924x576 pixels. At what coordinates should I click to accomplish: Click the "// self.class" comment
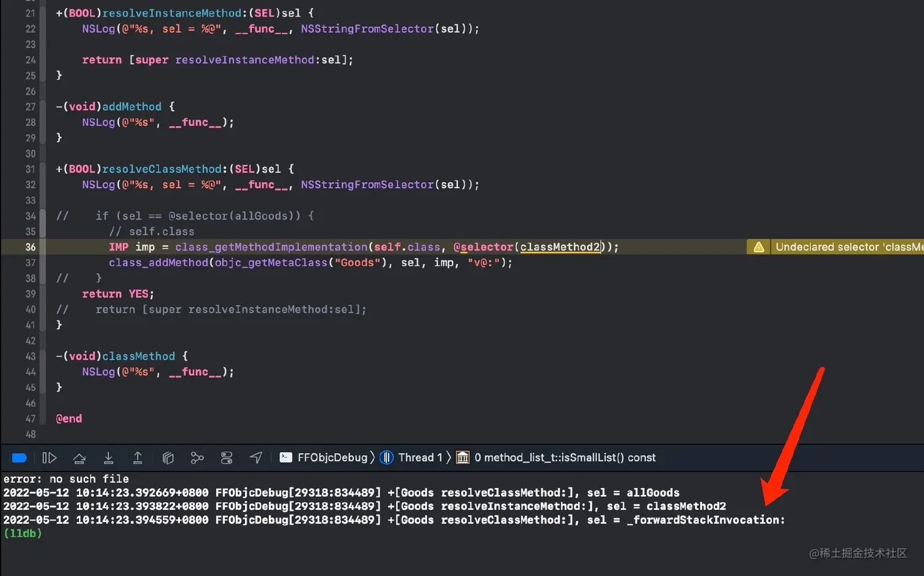tap(152, 231)
